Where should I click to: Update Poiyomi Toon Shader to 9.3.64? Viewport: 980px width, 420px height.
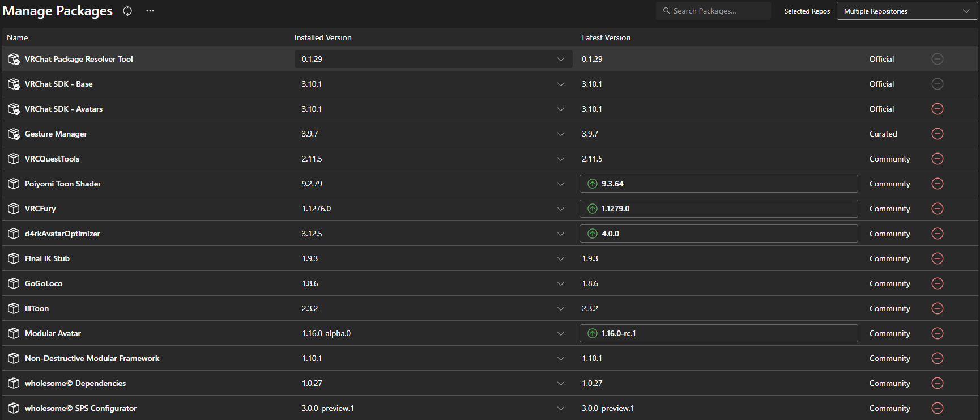tap(718, 184)
